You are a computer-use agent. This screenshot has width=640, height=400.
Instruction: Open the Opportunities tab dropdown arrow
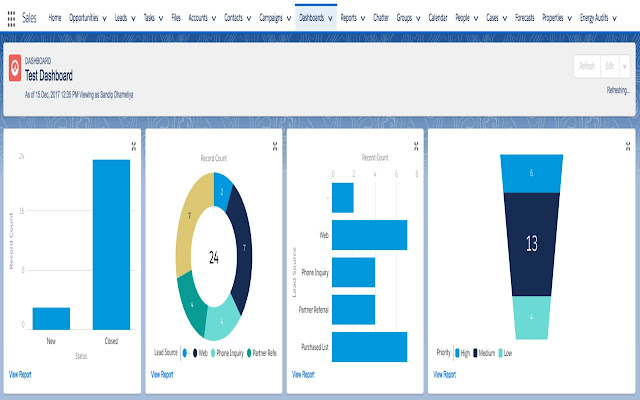pos(104,18)
